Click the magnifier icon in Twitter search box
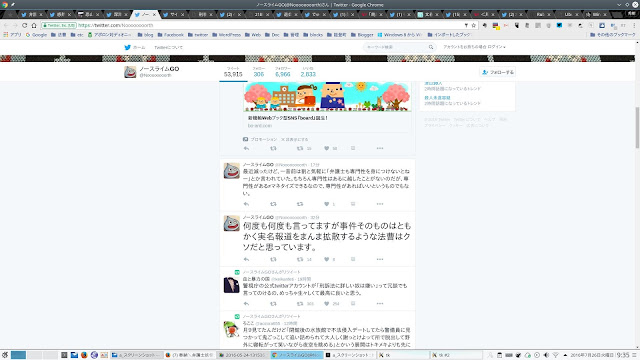Viewport: 640px width, 360px height. (x=431, y=47)
